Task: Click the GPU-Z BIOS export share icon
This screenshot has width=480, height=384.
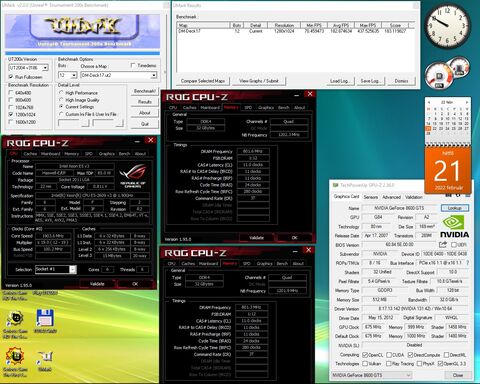Action: click(443, 245)
